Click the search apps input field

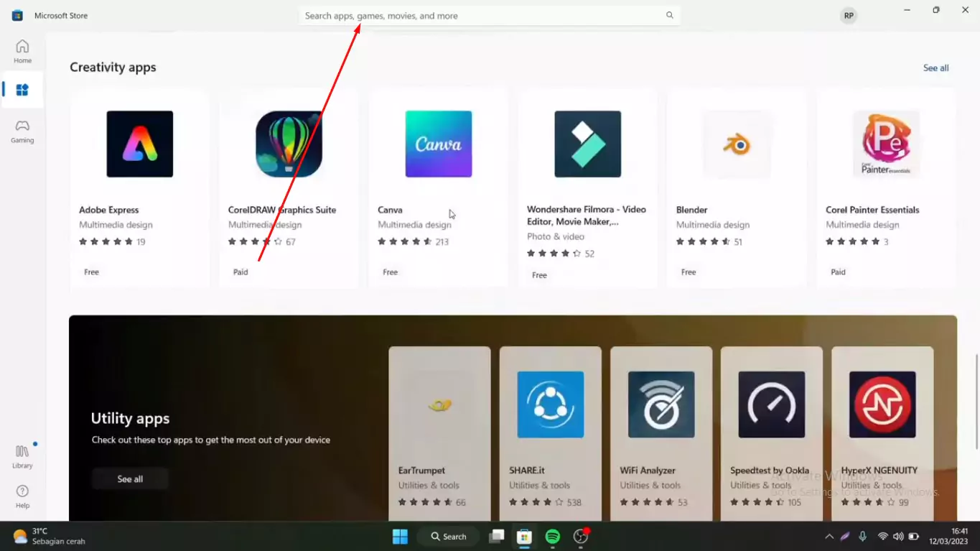[489, 15]
